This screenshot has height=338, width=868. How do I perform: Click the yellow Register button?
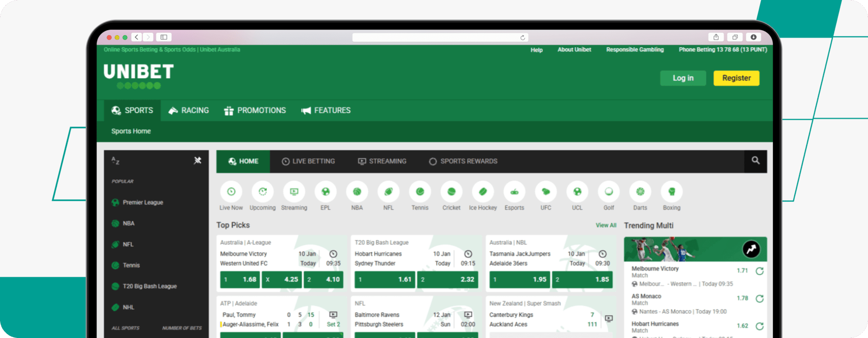click(x=736, y=78)
